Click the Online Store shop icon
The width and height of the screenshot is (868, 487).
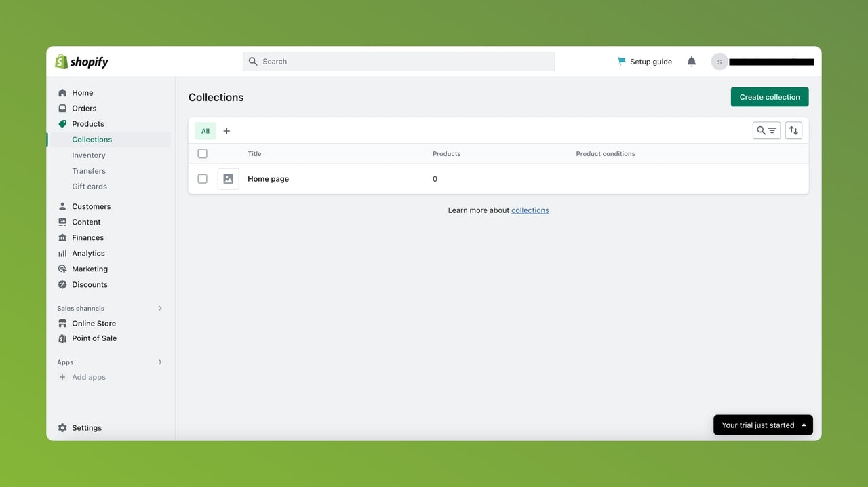point(62,324)
